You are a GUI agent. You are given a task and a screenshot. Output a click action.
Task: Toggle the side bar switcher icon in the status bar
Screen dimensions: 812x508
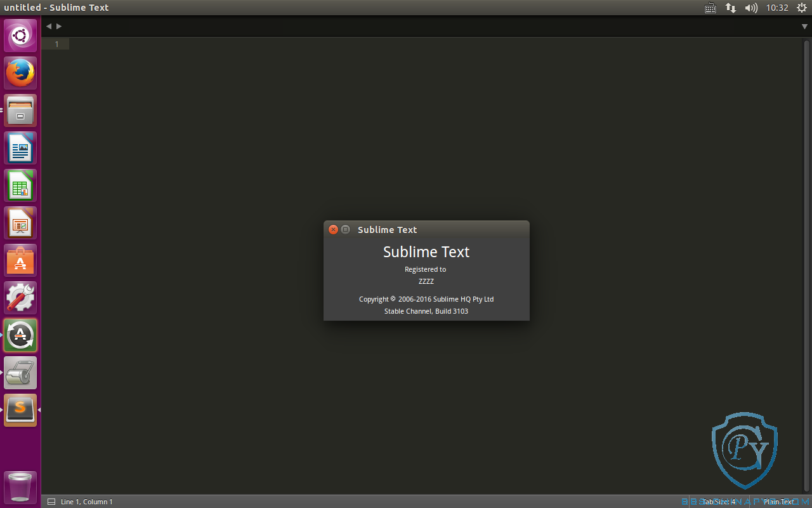point(51,502)
